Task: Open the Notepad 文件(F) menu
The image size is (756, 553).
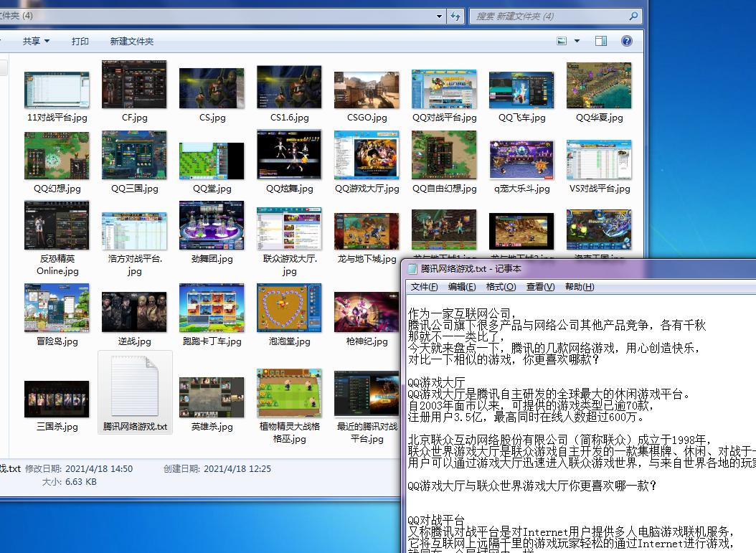Action: (424, 287)
